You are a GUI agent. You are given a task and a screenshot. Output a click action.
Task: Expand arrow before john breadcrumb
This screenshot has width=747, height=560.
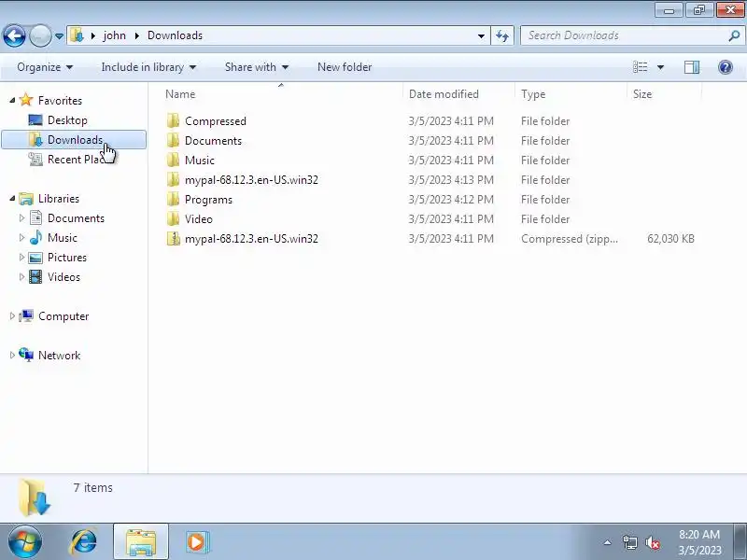pyautogui.click(x=92, y=35)
